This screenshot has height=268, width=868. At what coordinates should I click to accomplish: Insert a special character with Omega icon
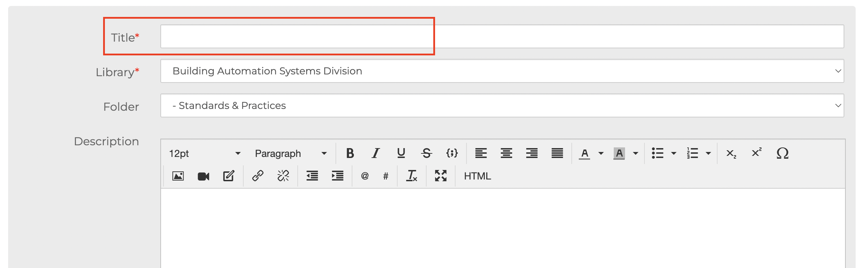[x=782, y=153]
